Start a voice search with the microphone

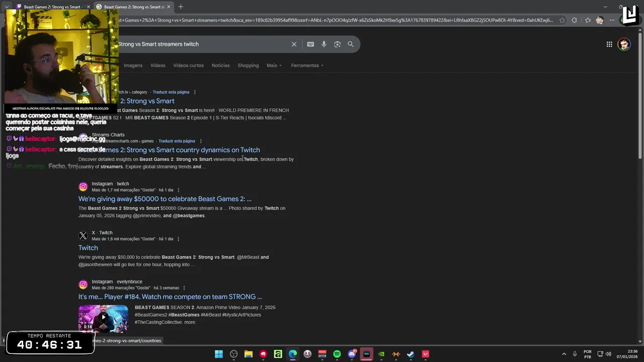[324, 44]
